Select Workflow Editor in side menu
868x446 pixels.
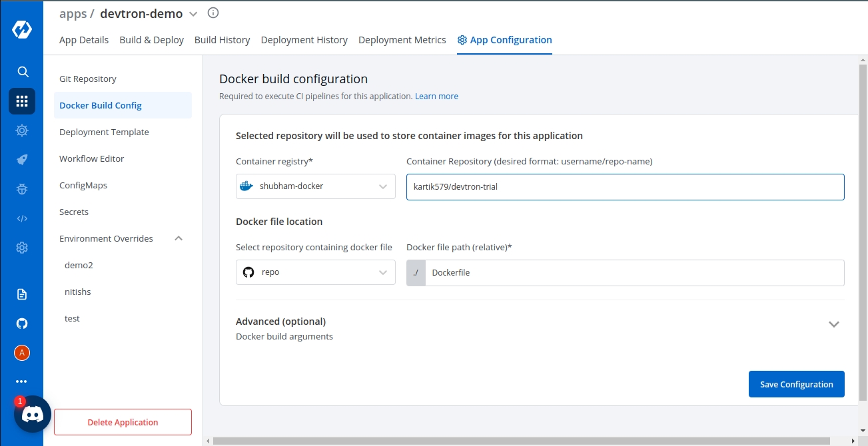coord(92,158)
